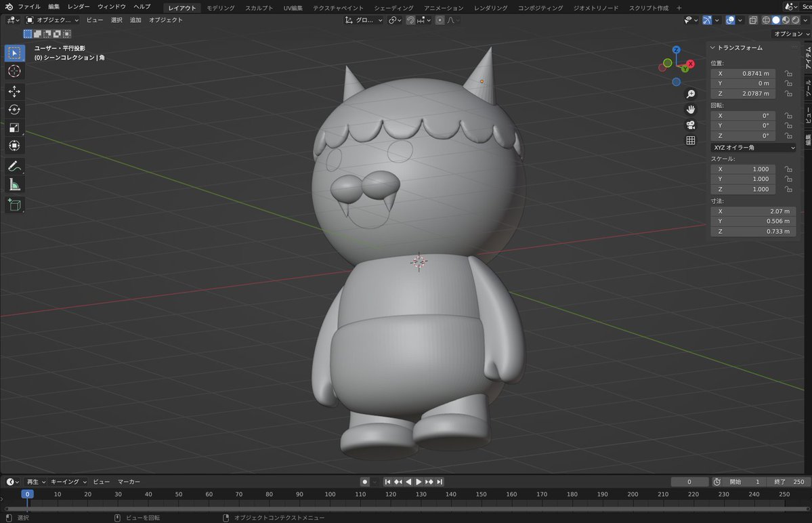Image resolution: width=812 pixels, height=523 pixels.
Task: Open the レンダー menu
Action: click(79, 7)
